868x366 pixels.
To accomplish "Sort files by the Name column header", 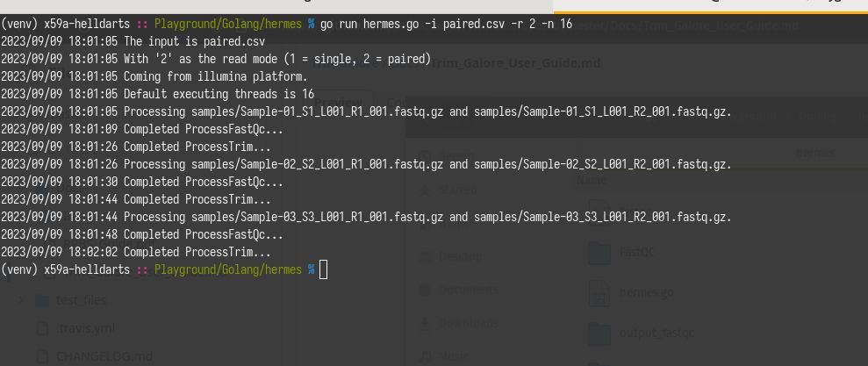I will pyautogui.click(x=590, y=180).
